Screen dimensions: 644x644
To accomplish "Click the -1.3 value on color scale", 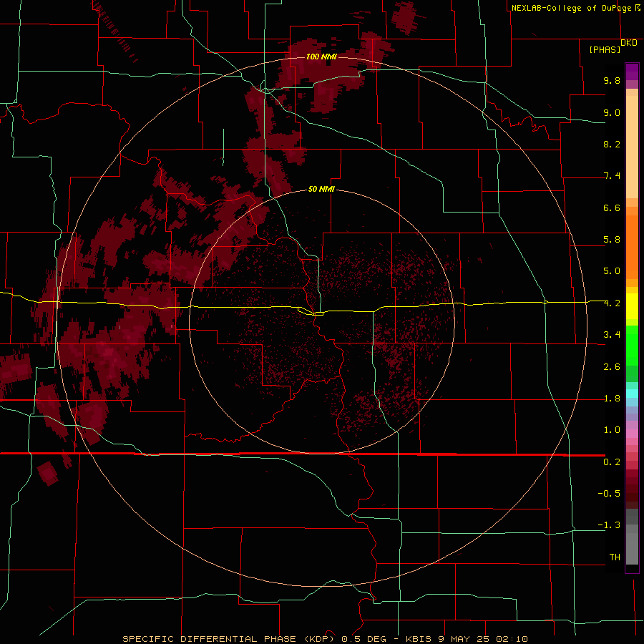I will (609, 525).
